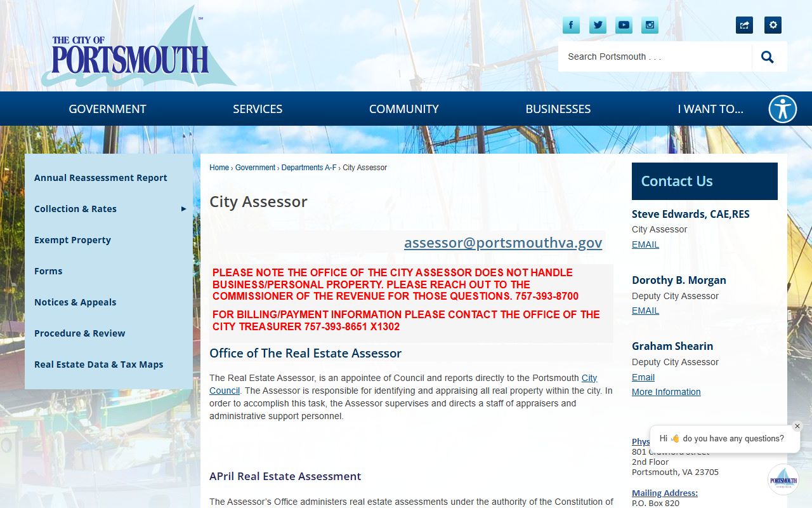The image size is (812, 508).
Task: Open the More Information link
Action: (x=666, y=392)
